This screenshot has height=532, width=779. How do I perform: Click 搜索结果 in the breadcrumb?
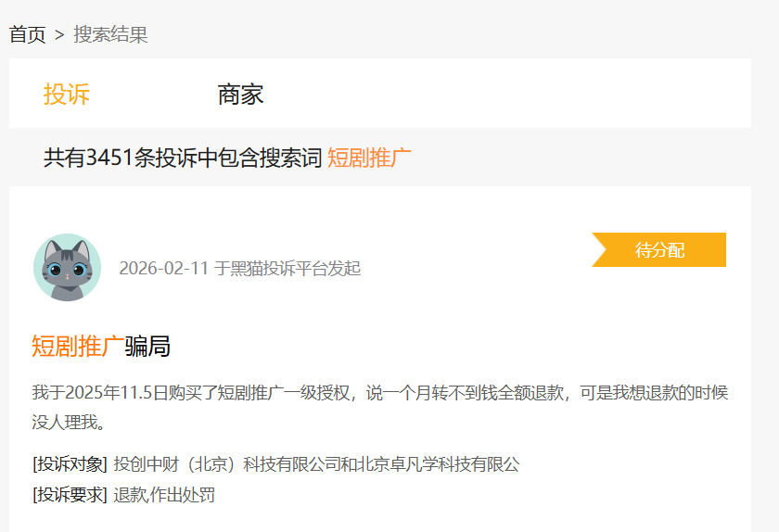click(x=110, y=35)
